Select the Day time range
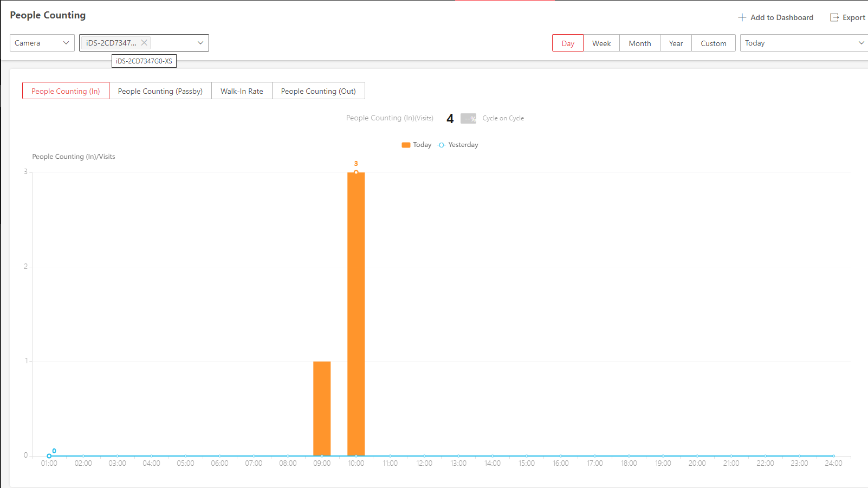The height and width of the screenshot is (488, 868). tap(568, 43)
